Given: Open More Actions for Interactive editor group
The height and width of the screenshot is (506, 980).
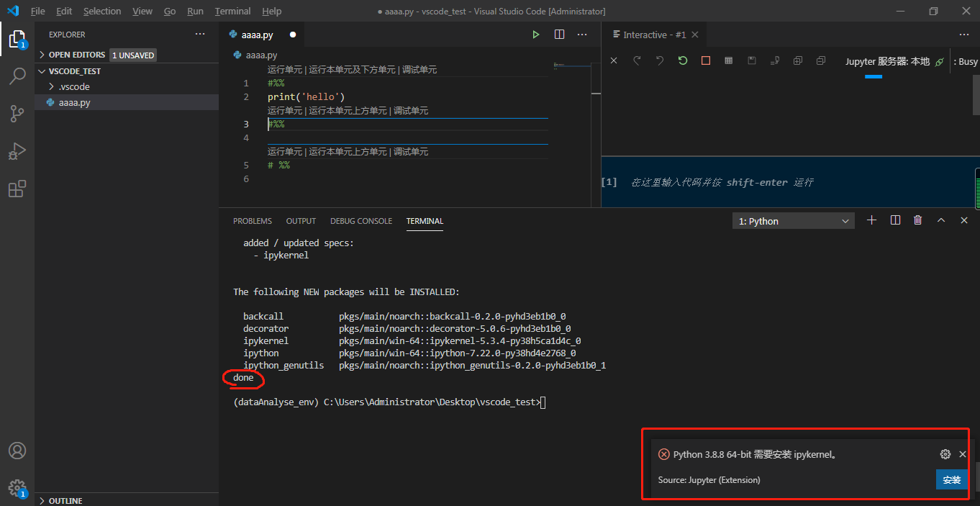Looking at the screenshot, I should (964, 35).
